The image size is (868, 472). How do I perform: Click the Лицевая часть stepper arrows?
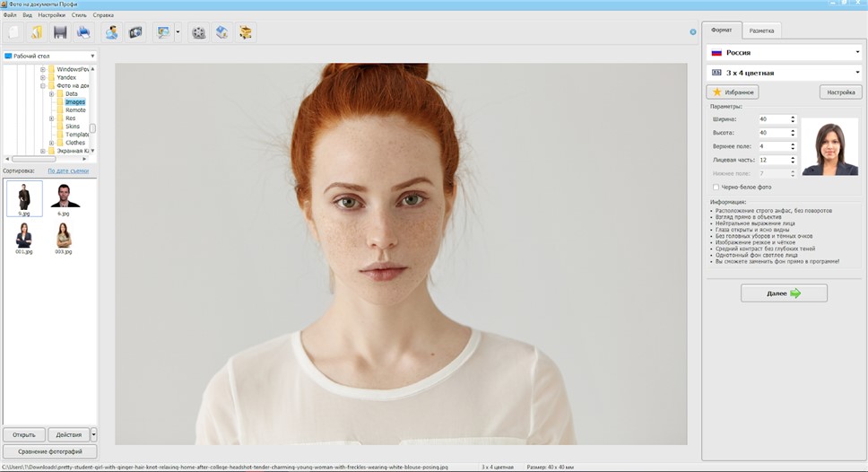(793, 160)
